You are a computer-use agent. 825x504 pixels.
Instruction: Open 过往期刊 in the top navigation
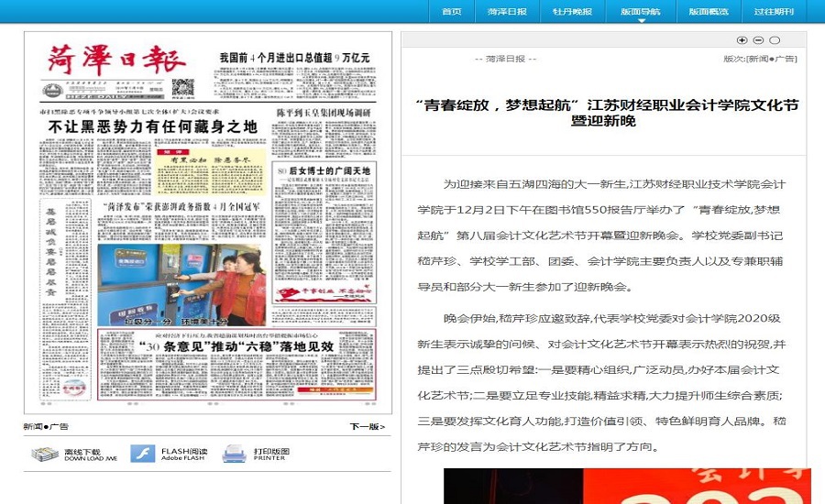774,12
